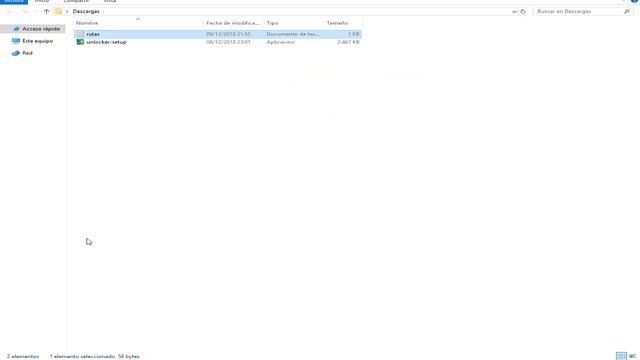Screen dimensions: 640x360
Task: Switch to the Inicio ribbon tab
Action: tap(42, 1)
